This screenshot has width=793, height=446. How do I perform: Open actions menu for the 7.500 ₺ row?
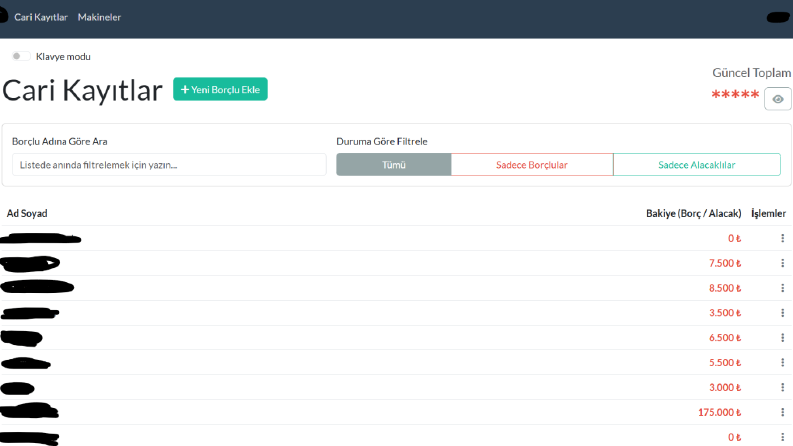[x=782, y=263]
